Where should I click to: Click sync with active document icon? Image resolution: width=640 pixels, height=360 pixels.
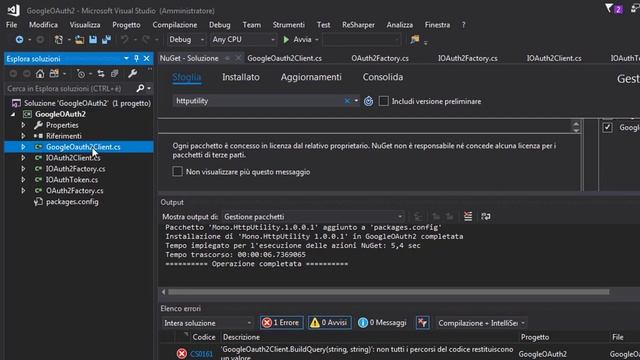tap(101, 74)
